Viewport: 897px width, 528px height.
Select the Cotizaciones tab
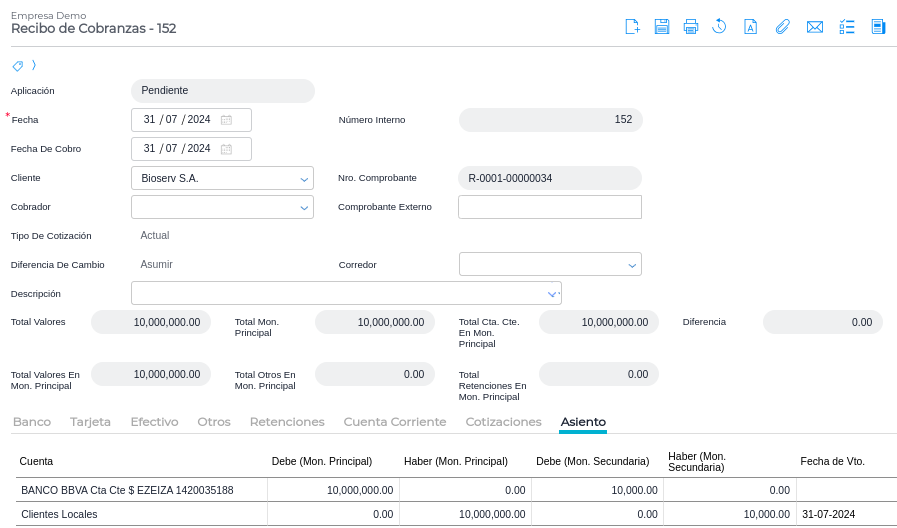(x=503, y=422)
